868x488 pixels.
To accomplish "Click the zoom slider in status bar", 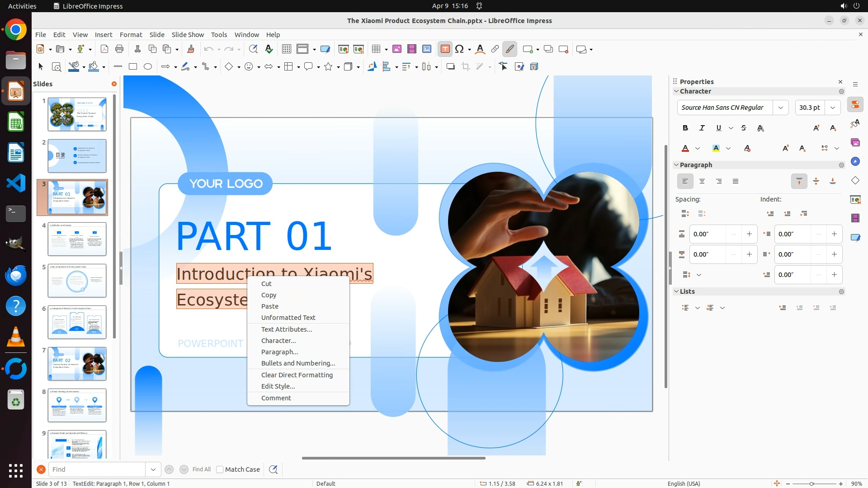I will click(x=811, y=484).
